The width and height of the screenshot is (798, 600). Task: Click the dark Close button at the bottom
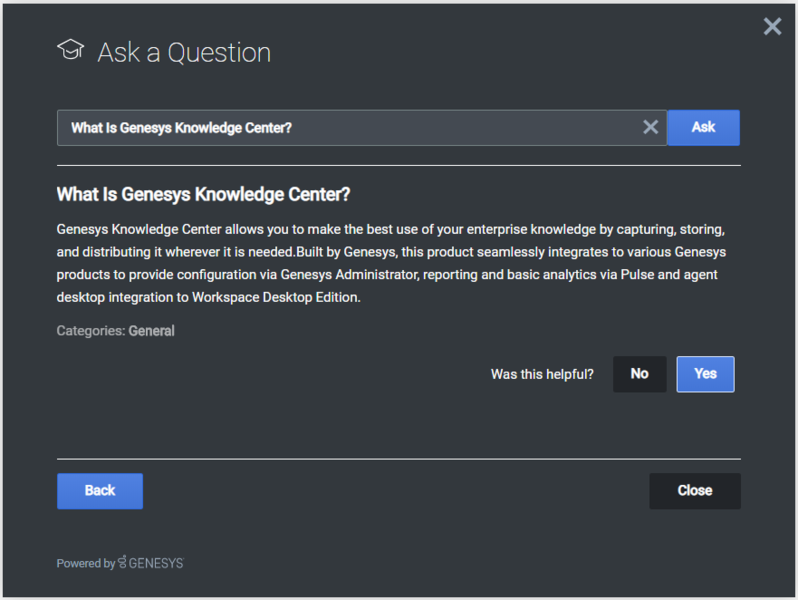tap(694, 491)
